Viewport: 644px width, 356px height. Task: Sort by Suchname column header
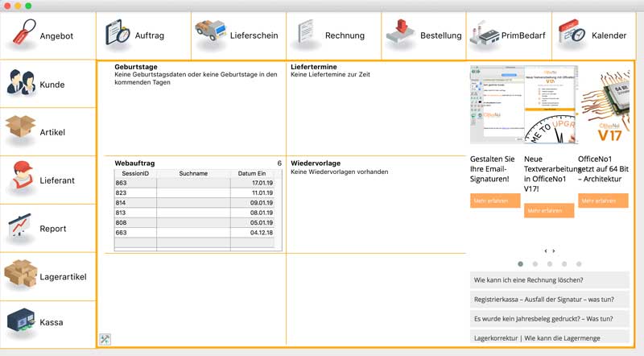(x=193, y=173)
